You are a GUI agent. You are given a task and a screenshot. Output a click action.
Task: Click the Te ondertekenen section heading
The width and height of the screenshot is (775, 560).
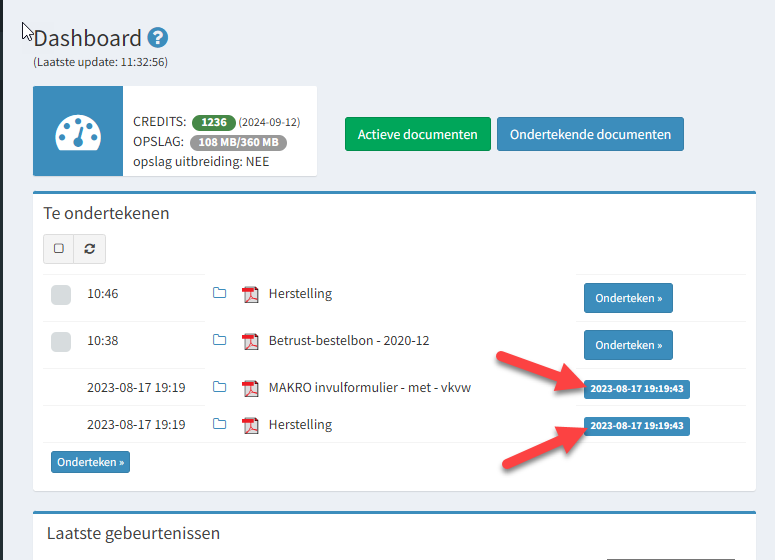(x=106, y=213)
